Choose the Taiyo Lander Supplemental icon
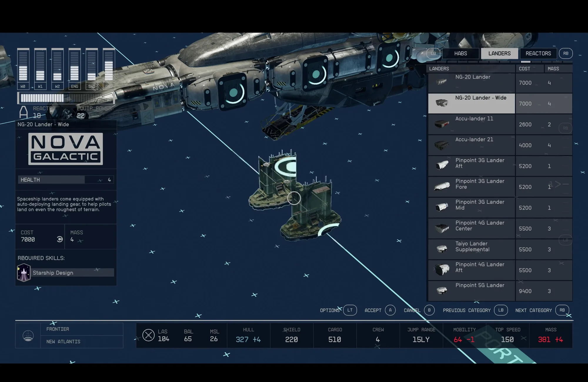This screenshot has height=382, width=588. pos(442,249)
